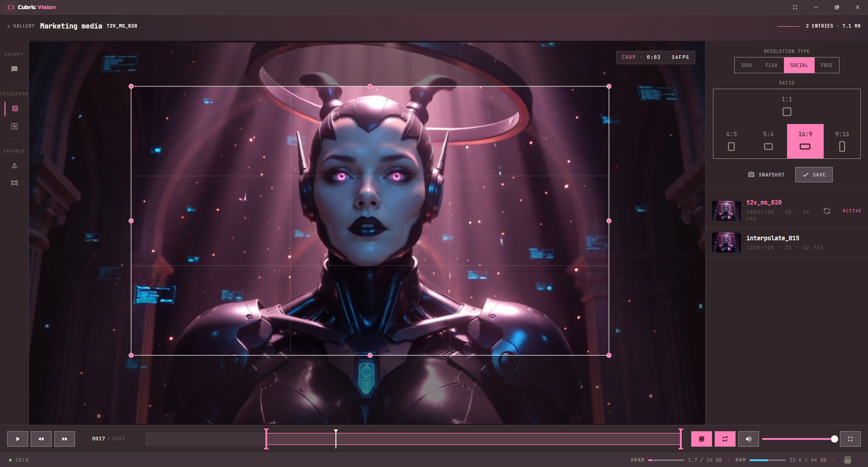Screen dimensions: 868x467
Task: Start video playback with Play button
Action: click(x=18, y=439)
